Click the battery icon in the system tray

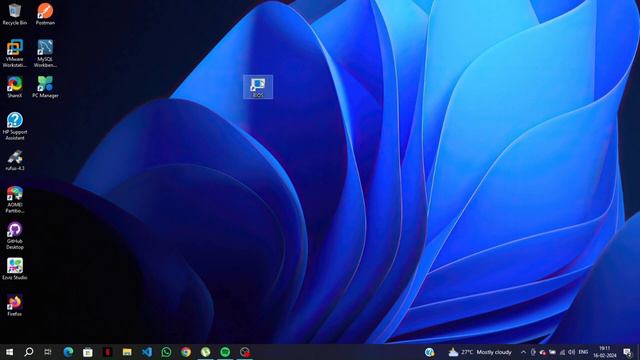tap(552, 352)
